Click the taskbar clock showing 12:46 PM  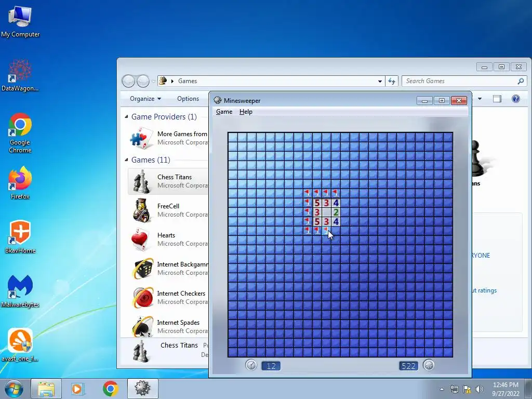click(506, 389)
